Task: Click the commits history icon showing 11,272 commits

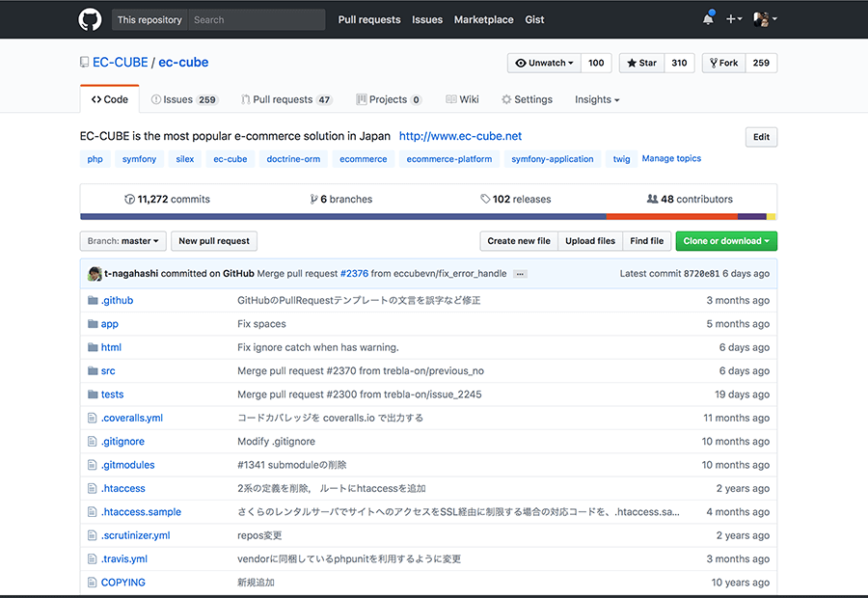Action: coord(130,199)
